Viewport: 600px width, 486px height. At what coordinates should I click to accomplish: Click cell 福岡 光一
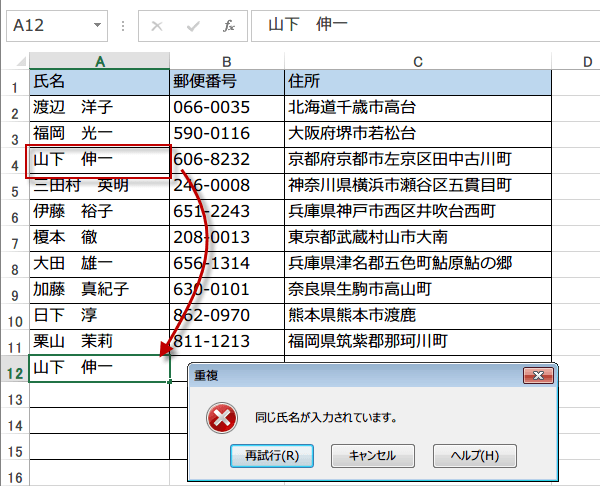pos(99,134)
